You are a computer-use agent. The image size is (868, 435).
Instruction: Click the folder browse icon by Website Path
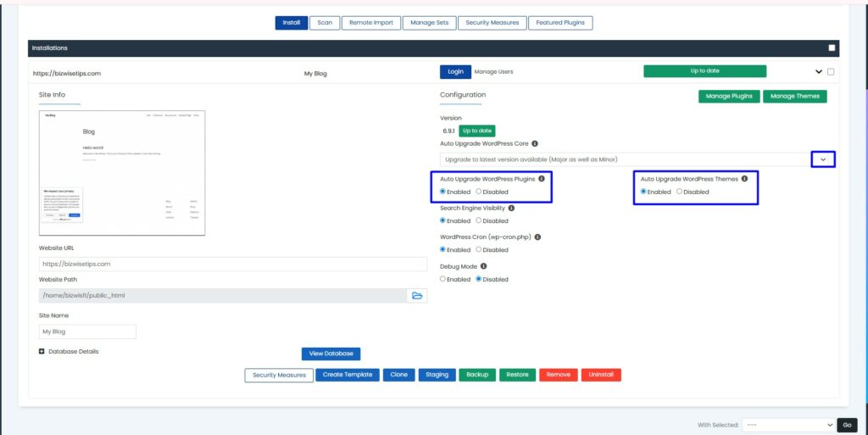[x=417, y=296]
